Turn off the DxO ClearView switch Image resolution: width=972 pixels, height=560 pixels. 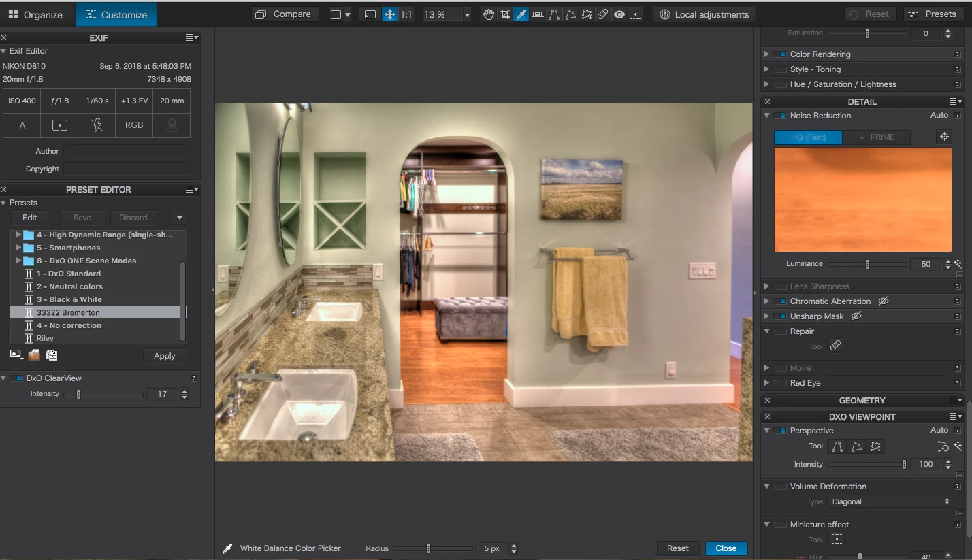click(17, 378)
